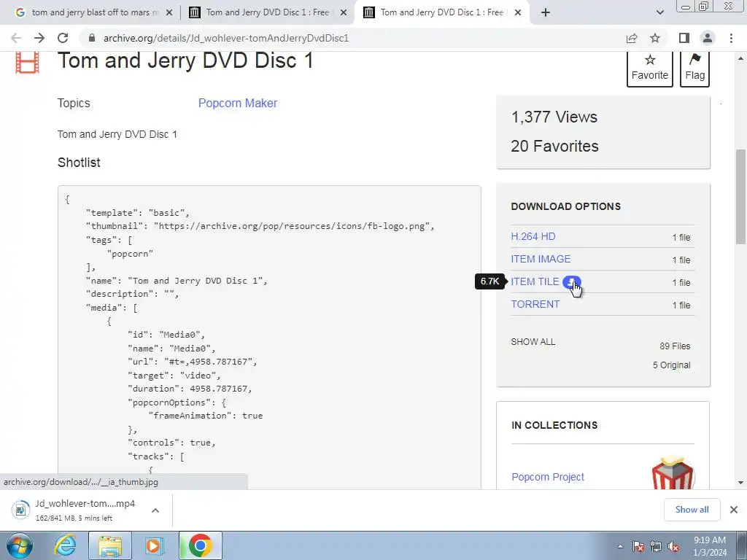Bookmark this page with the star icon
The width and height of the screenshot is (747, 560).
pyautogui.click(x=655, y=38)
